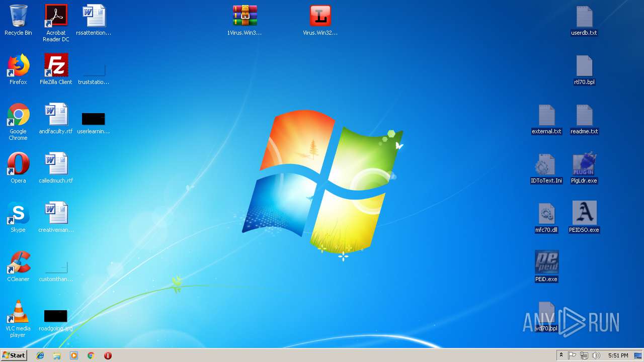Open Windows Explorer from taskbar
The image size is (644, 362).
(x=57, y=355)
